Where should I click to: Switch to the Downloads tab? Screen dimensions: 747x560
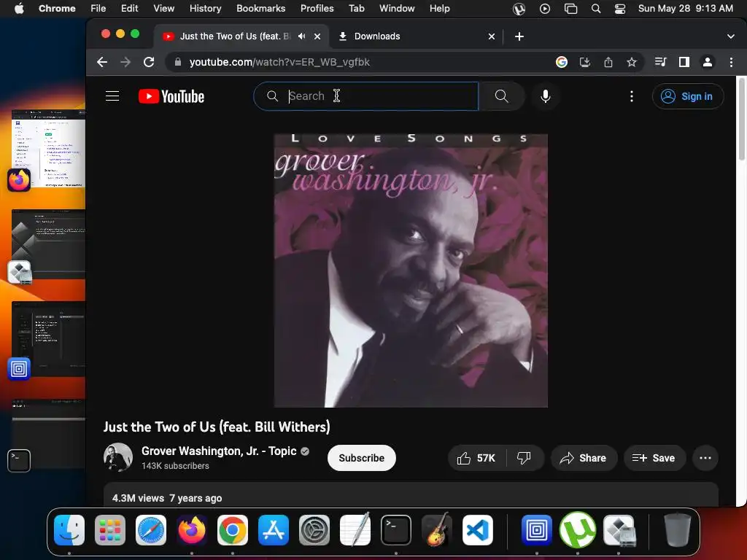(416, 36)
